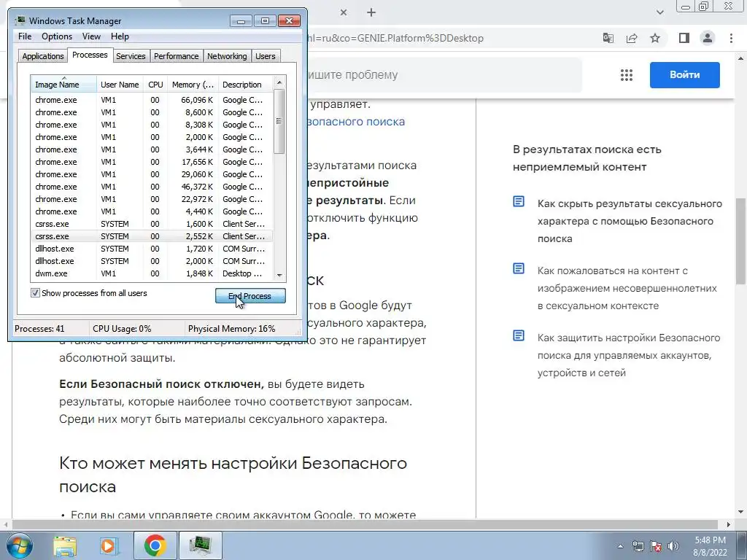
Task: Select the dwm.exe process row
Action: tap(152, 273)
